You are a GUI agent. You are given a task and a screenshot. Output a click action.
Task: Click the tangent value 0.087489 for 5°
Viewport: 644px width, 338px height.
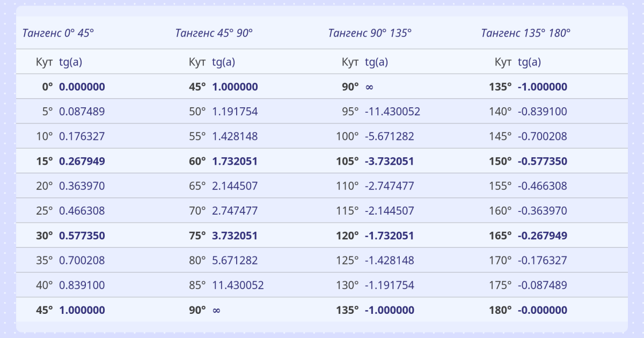coord(82,112)
